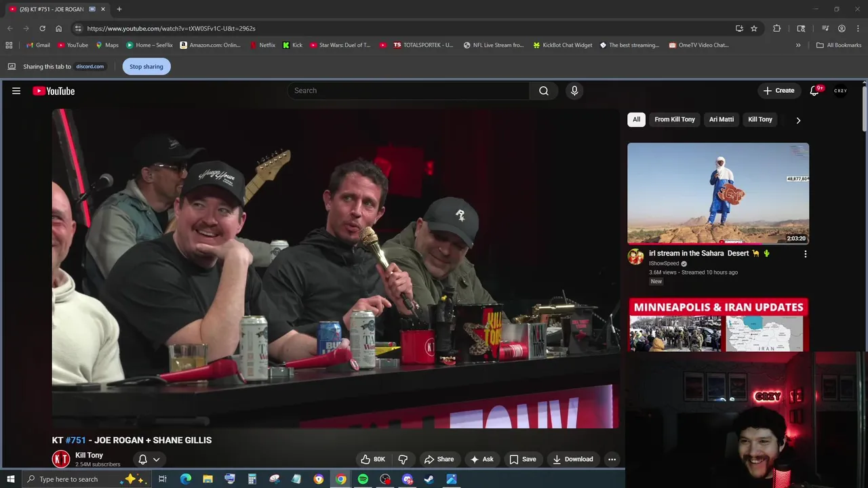This screenshot has width=868, height=488.
Task: Open Task View on the taskbar
Action: (163, 479)
